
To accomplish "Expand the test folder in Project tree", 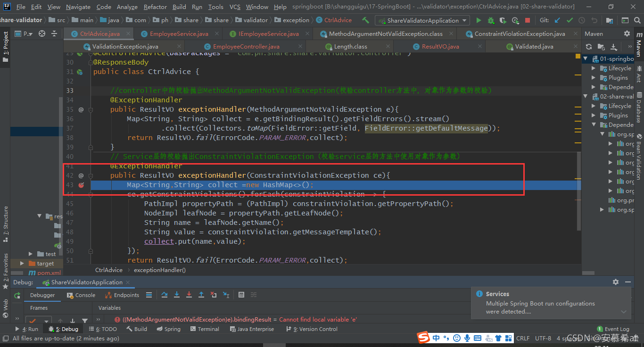I will coord(31,254).
